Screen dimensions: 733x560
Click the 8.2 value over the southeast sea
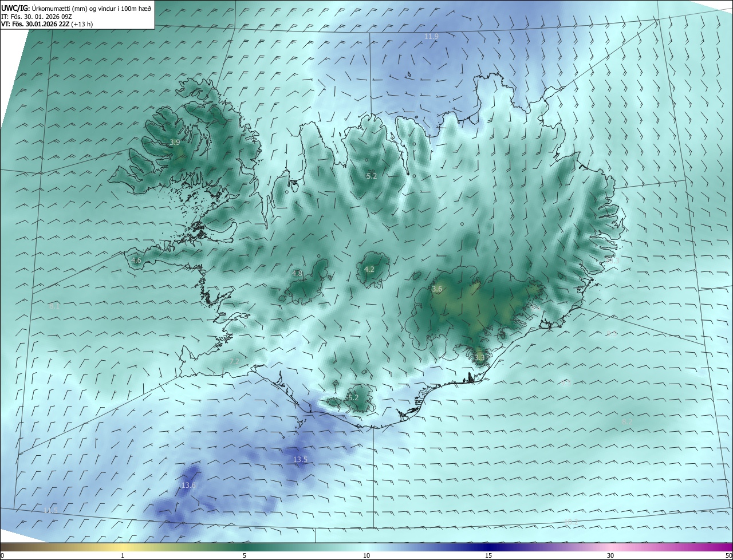click(627, 421)
